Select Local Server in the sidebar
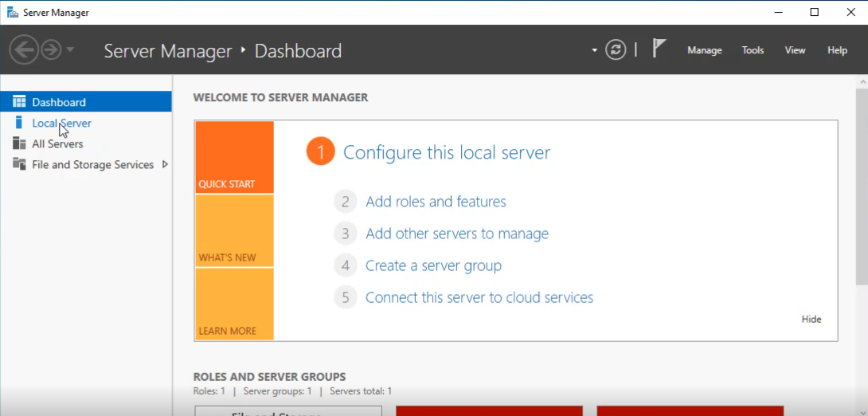868x416 pixels. (86, 123)
